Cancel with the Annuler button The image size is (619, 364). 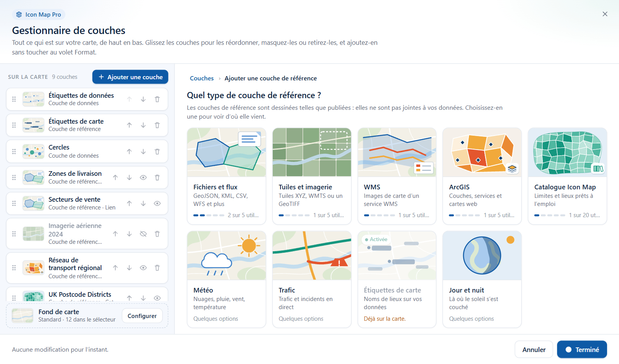tap(534, 349)
